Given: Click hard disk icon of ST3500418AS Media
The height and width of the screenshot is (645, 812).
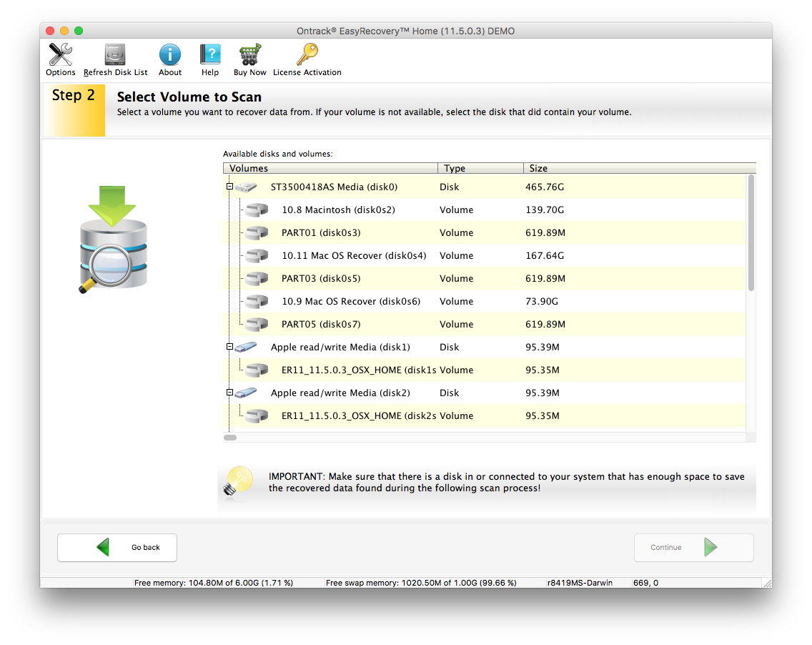Looking at the screenshot, I should pyautogui.click(x=247, y=187).
